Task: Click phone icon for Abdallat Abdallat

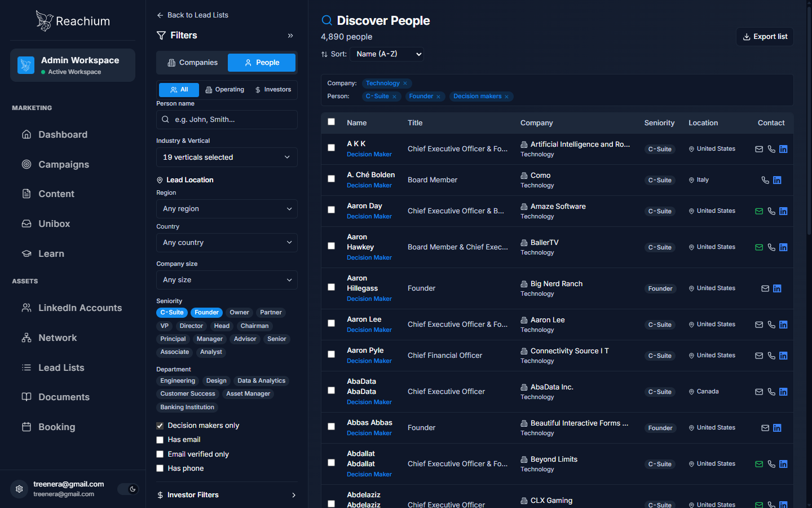Action: tap(771, 464)
